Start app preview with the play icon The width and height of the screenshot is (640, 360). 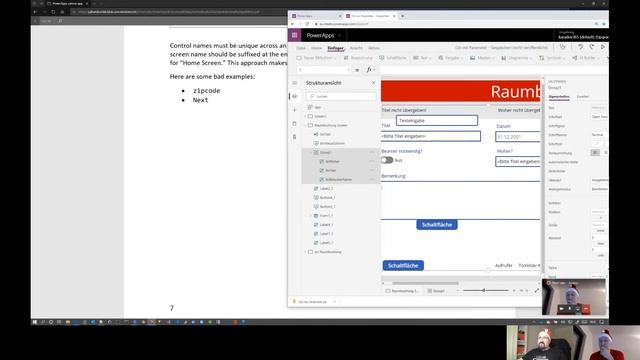pos(602,47)
